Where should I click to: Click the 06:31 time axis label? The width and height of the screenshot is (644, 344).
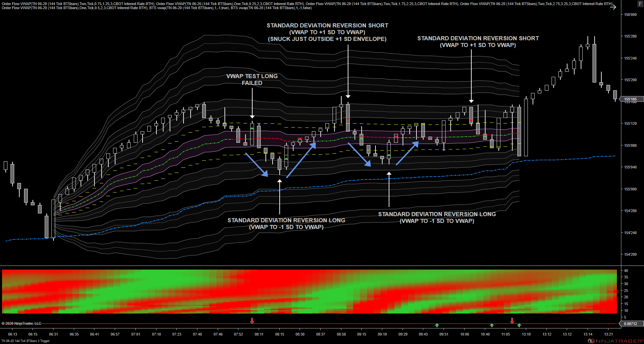[53, 334]
